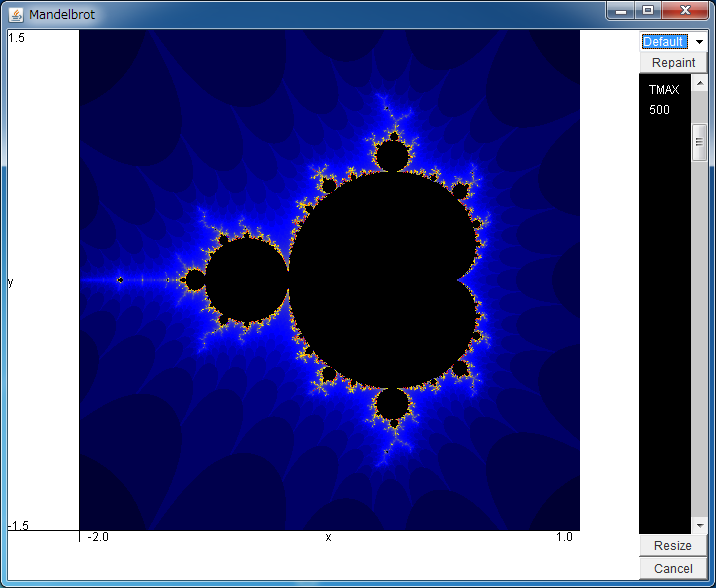
Task: Click the Resize button
Action: click(x=673, y=546)
